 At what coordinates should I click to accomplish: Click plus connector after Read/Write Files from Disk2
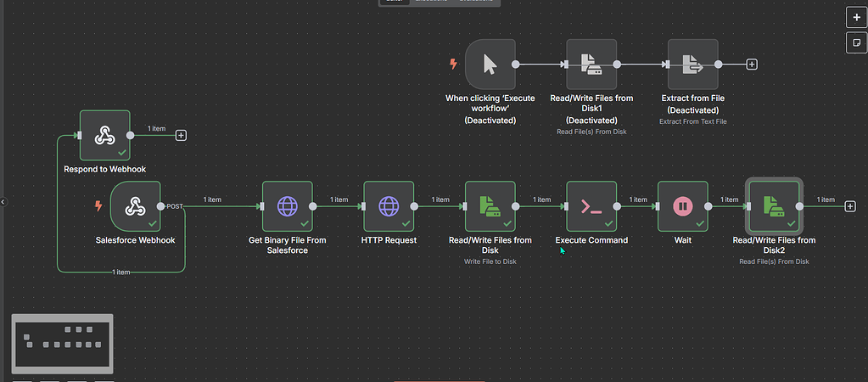pyautogui.click(x=851, y=206)
